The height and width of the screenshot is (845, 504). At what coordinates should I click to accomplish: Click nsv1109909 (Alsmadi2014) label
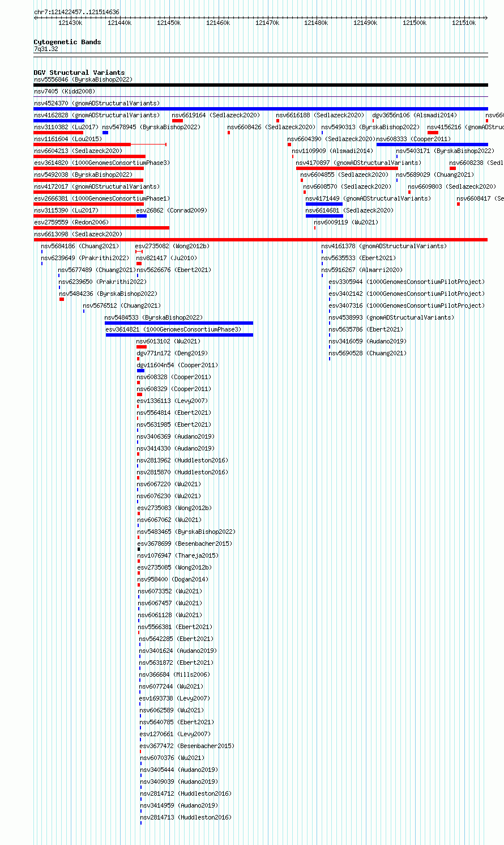pyautogui.click(x=332, y=151)
